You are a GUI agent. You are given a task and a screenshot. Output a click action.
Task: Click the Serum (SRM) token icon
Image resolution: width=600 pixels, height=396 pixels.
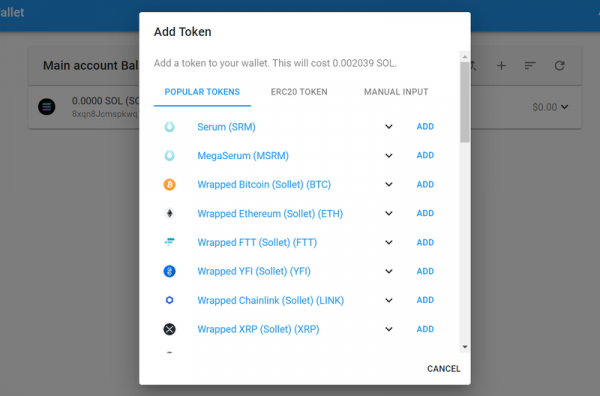(170, 127)
